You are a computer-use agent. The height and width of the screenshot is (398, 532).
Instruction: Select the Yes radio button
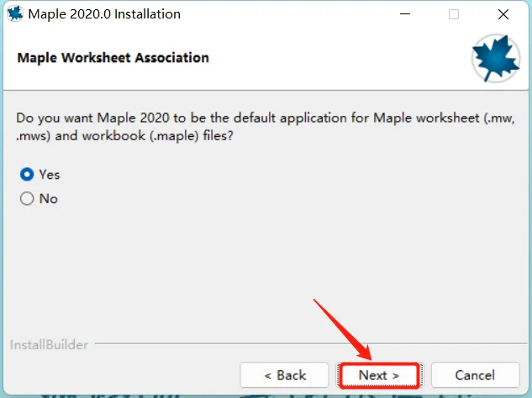pos(27,175)
